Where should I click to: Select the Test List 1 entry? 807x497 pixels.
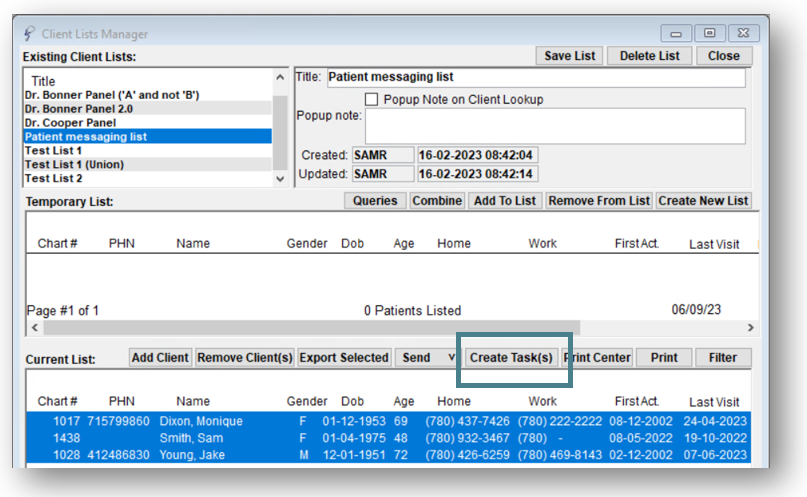(x=148, y=151)
